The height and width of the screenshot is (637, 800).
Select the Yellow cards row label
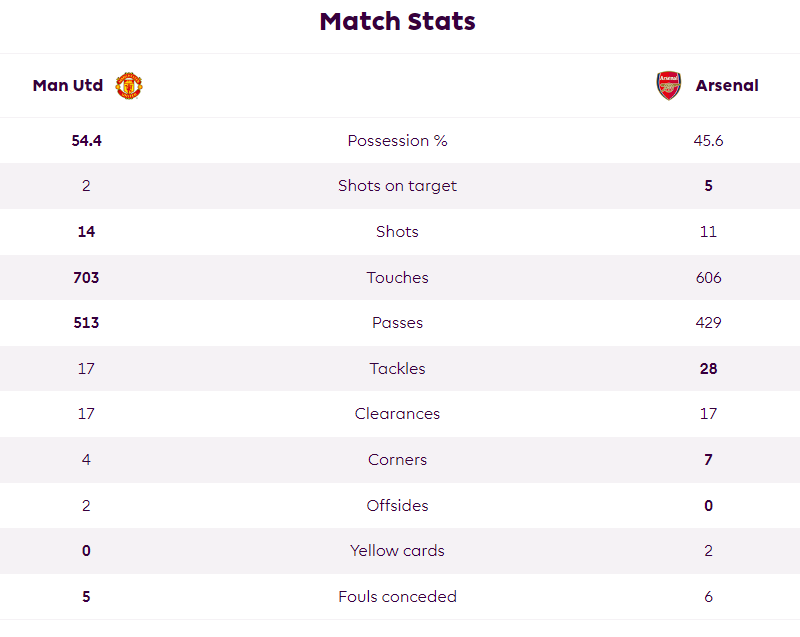(397, 551)
